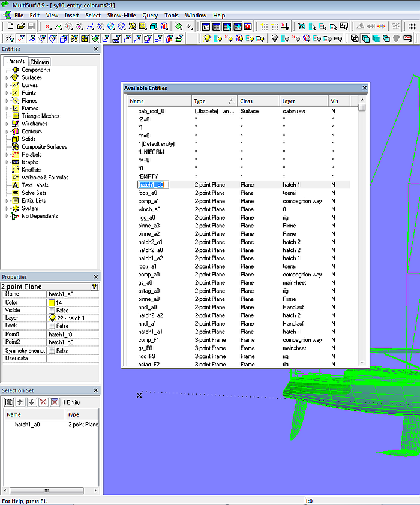Click the Open file folder icon
The width and height of the screenshot is (420, 505).
(21, 26)
